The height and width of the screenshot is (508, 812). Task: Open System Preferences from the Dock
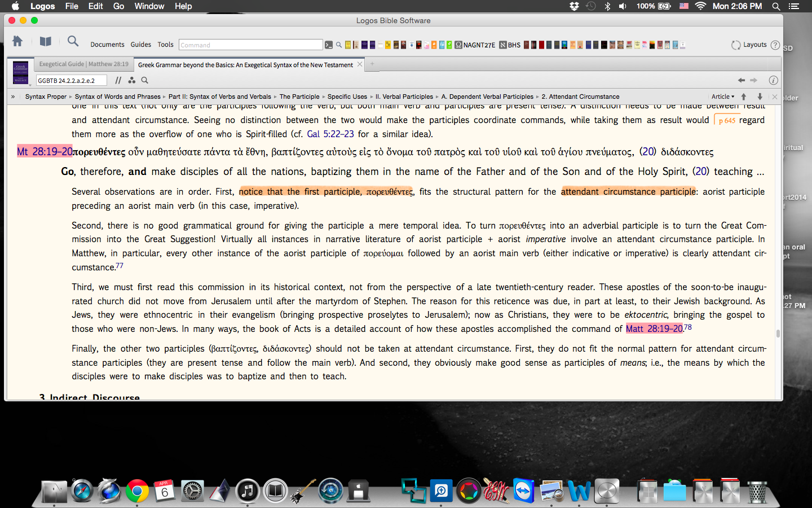(192, 491)
